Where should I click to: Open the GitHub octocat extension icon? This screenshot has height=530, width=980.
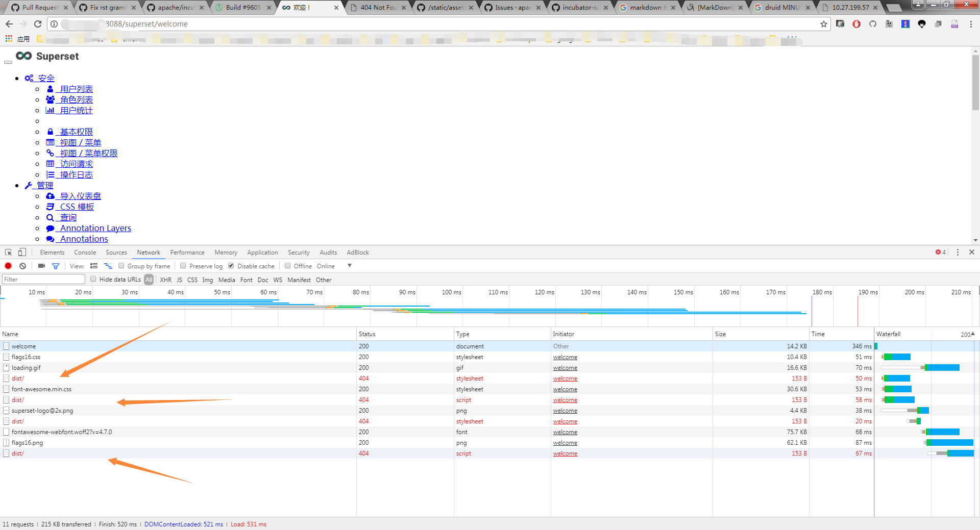[x=873, y=24]
